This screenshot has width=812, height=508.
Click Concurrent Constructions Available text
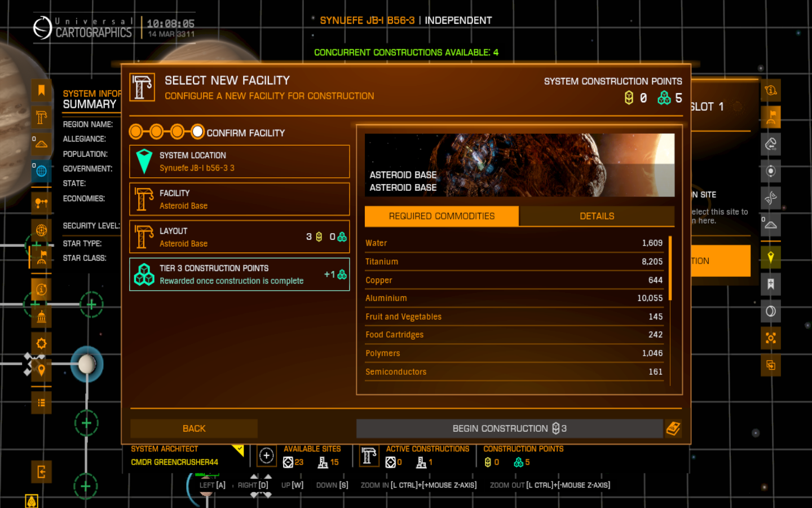pos(406,52)
